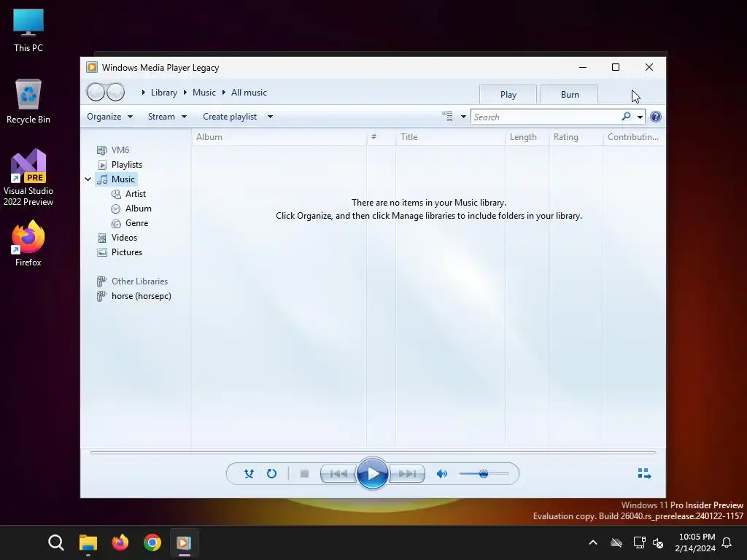The image size is (747, 560).
Task: Click the # column header
Action: point(381,137)
